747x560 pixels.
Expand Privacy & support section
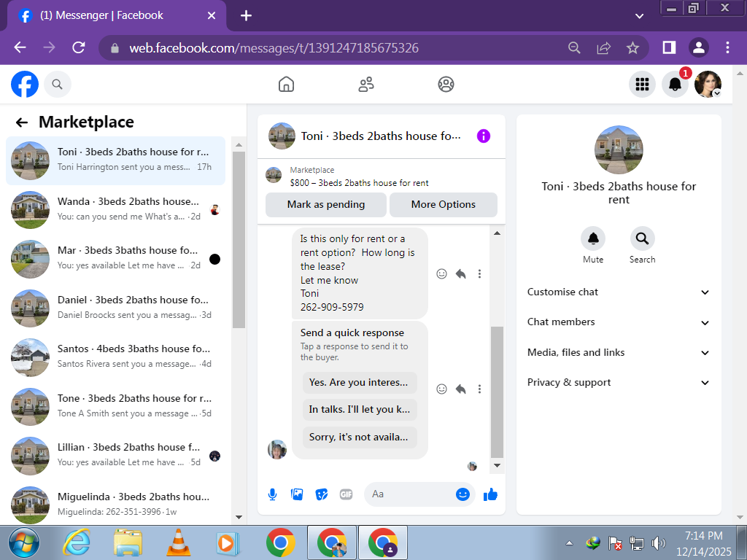coord(619,383)
